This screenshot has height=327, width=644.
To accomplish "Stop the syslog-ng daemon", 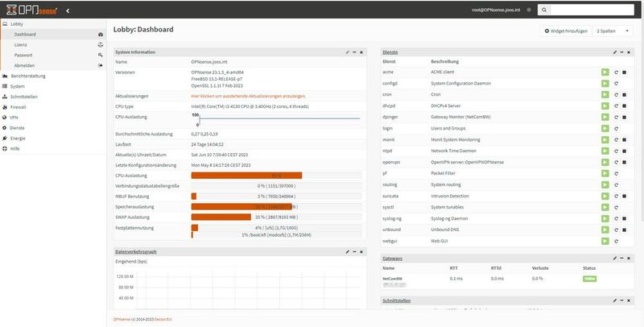I will point(624,219).
